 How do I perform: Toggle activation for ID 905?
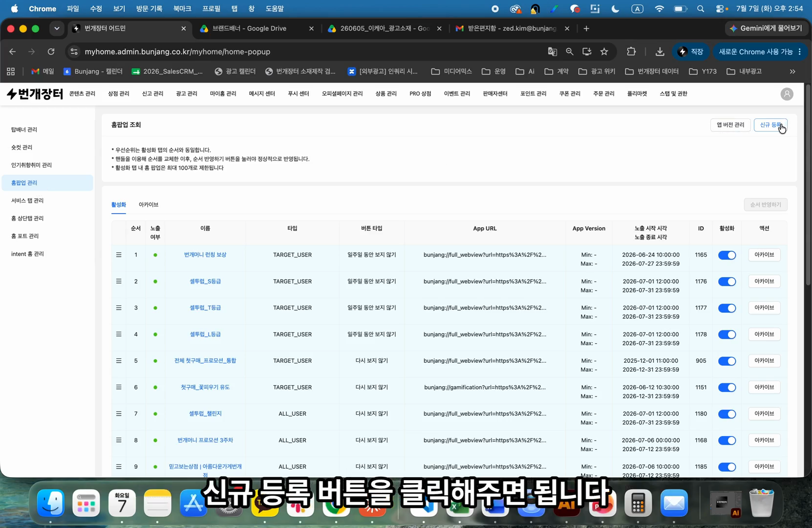click(727, 361)
